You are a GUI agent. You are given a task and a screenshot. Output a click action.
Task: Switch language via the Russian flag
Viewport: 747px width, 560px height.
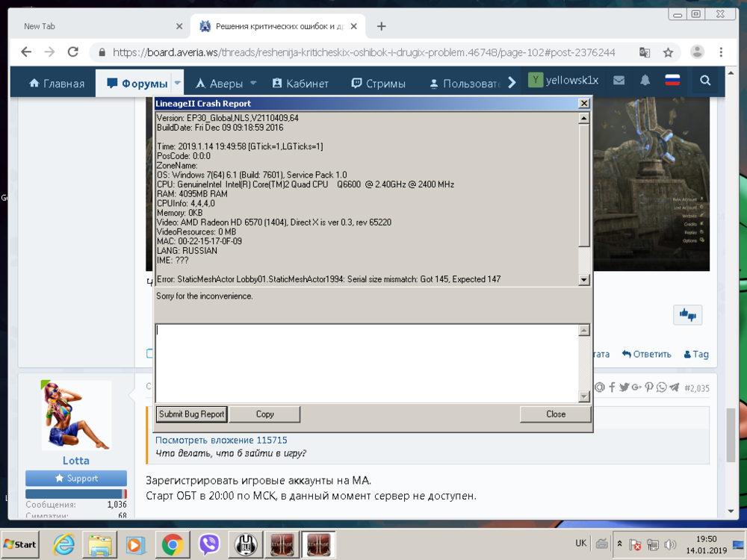(672, 81)
